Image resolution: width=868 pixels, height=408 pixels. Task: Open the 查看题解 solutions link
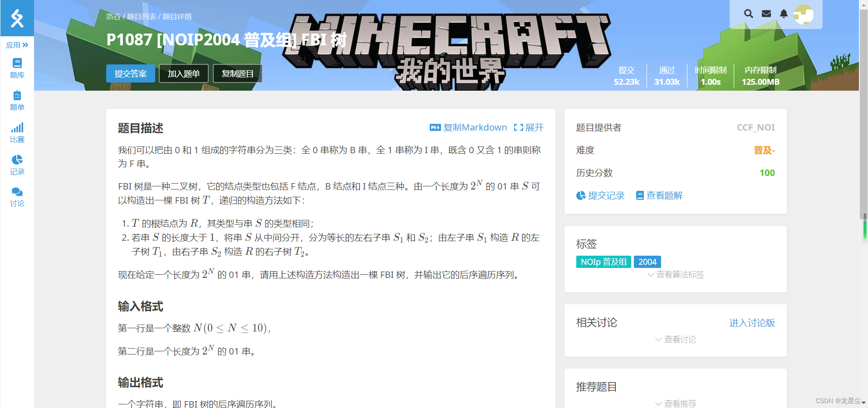tap(659, 195)
